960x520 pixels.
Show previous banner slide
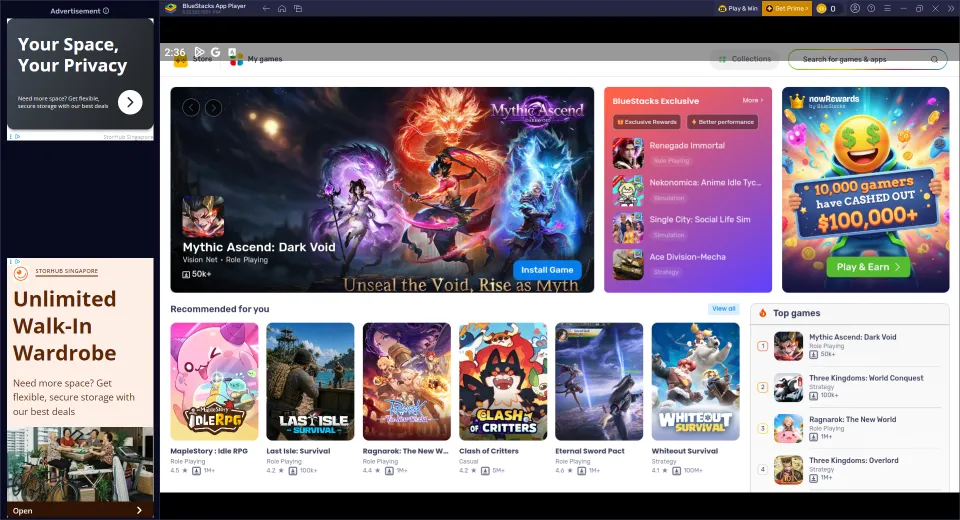coord(191,108)
